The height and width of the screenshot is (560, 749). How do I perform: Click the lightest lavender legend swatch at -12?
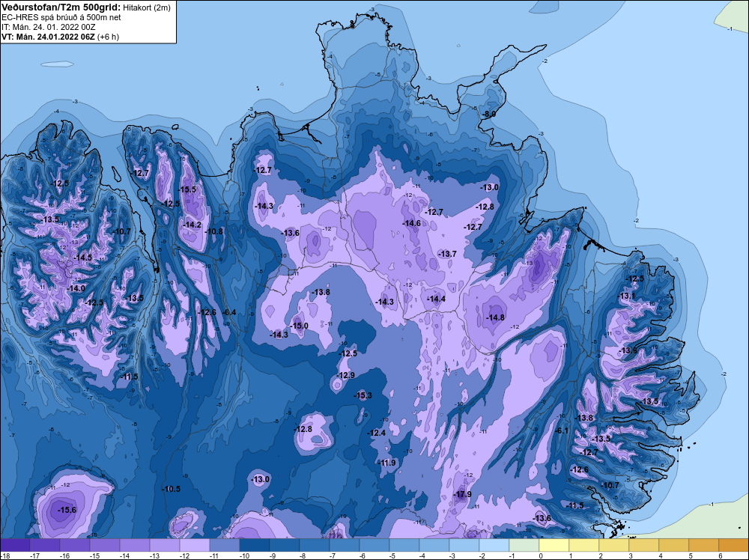pyautogui.click(x=195, y=545)
